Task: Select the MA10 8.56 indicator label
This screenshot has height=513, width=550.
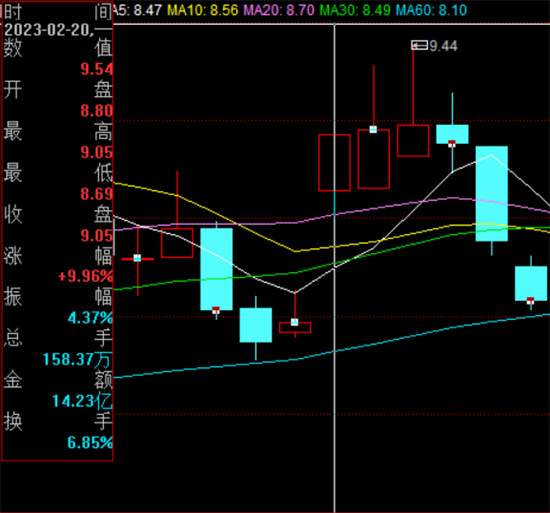Action: pyautogui.click(x=203, y=10)
